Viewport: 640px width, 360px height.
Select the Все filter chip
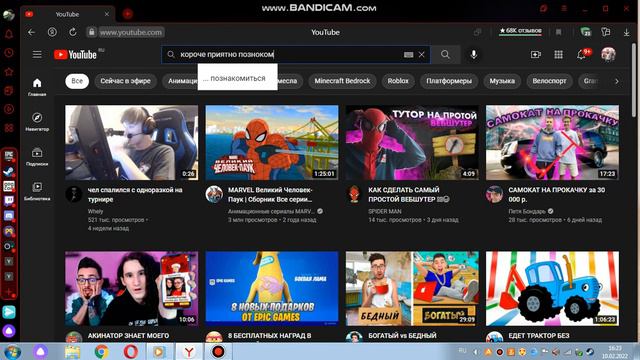pyautogui.click(x=77, y=81)
